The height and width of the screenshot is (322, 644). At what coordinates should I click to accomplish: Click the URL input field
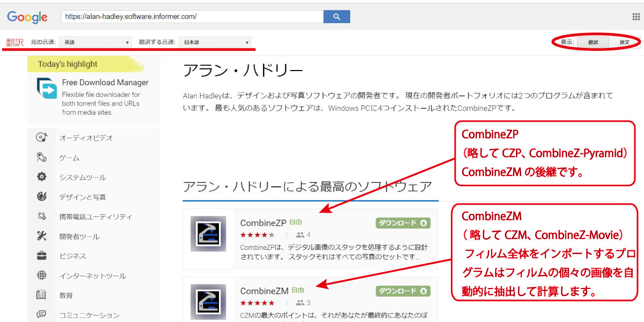click(x=192, y=17)
